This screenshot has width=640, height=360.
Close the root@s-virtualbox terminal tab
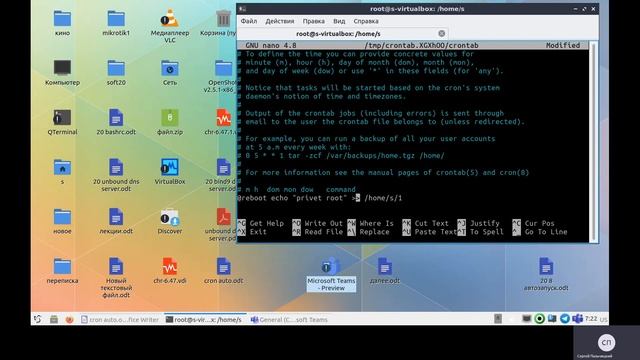click(441, 33)
